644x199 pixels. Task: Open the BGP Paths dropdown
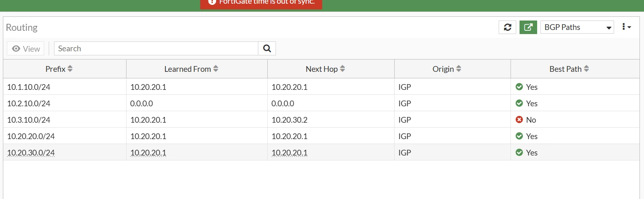coord(577,27)
